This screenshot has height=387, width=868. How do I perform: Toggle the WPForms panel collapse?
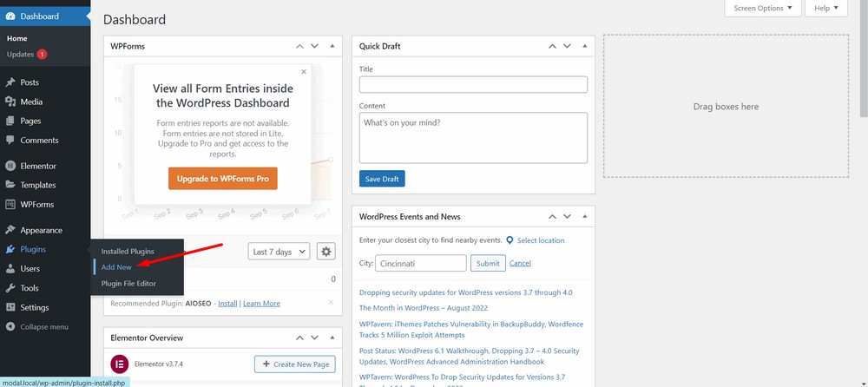tap(332, 46)
